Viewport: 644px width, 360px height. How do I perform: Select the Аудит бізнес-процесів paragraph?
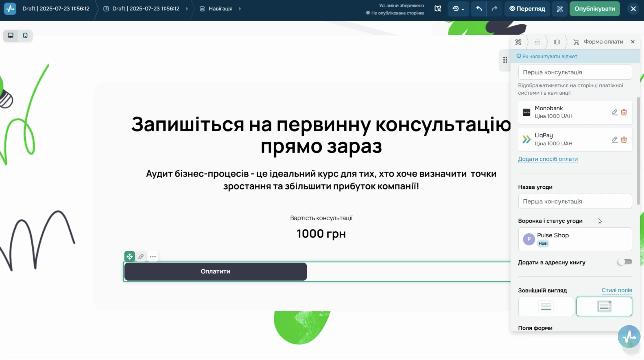pos(321,180)
